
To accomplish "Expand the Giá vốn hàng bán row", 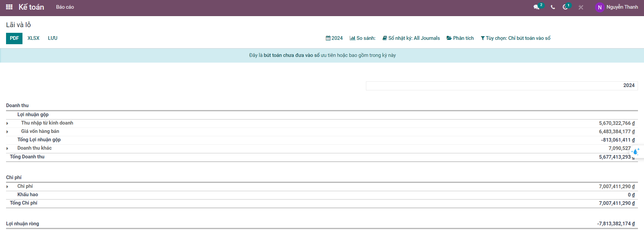I will [x=7, y=132].
